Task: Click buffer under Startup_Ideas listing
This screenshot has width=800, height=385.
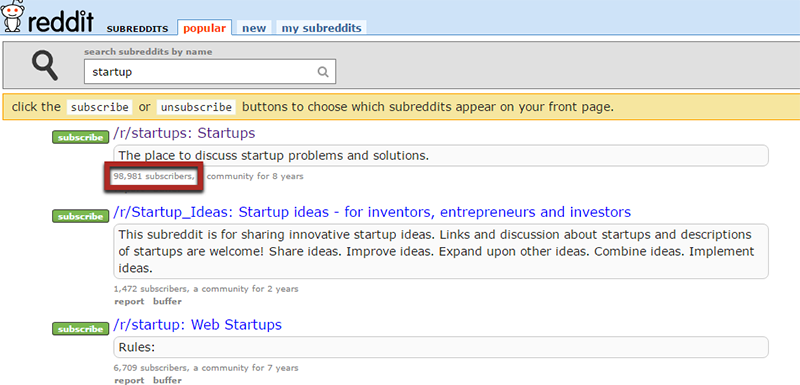Action: coord(167,301)
